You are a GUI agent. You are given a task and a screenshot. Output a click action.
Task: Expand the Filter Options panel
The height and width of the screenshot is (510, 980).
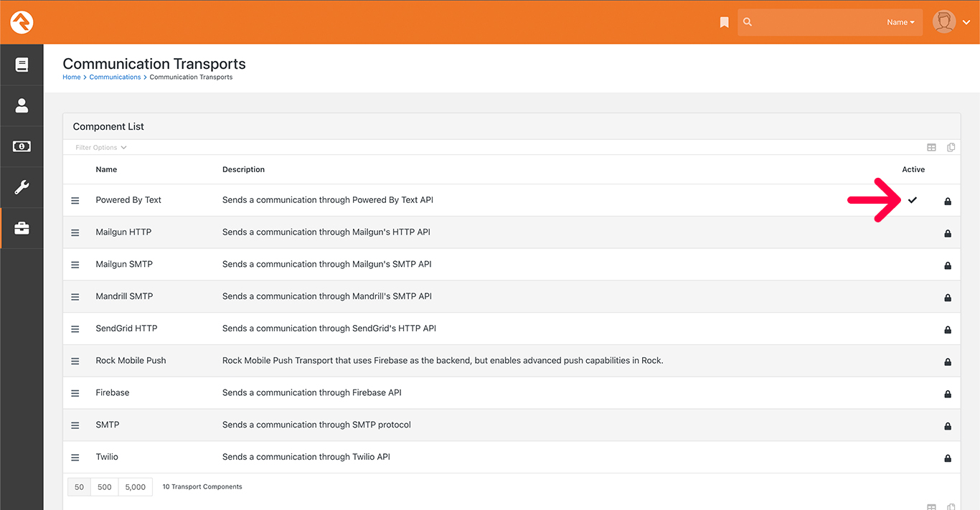pos(100,147)
